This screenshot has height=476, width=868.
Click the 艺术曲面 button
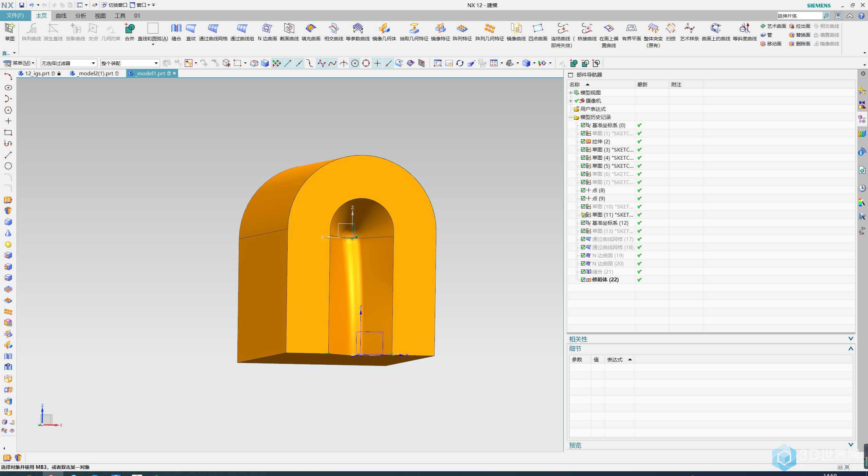pyautogui.click(x=773, y=26)
